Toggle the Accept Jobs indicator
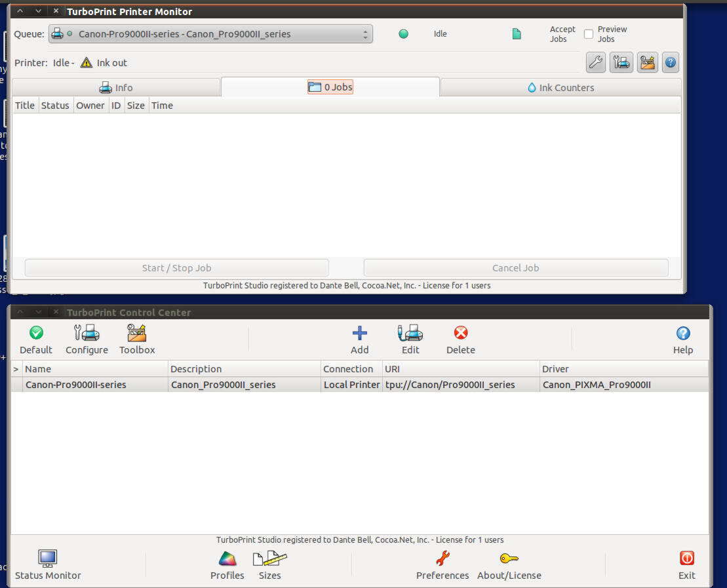The width and height of the screenshot is (727, 588). 517,34
